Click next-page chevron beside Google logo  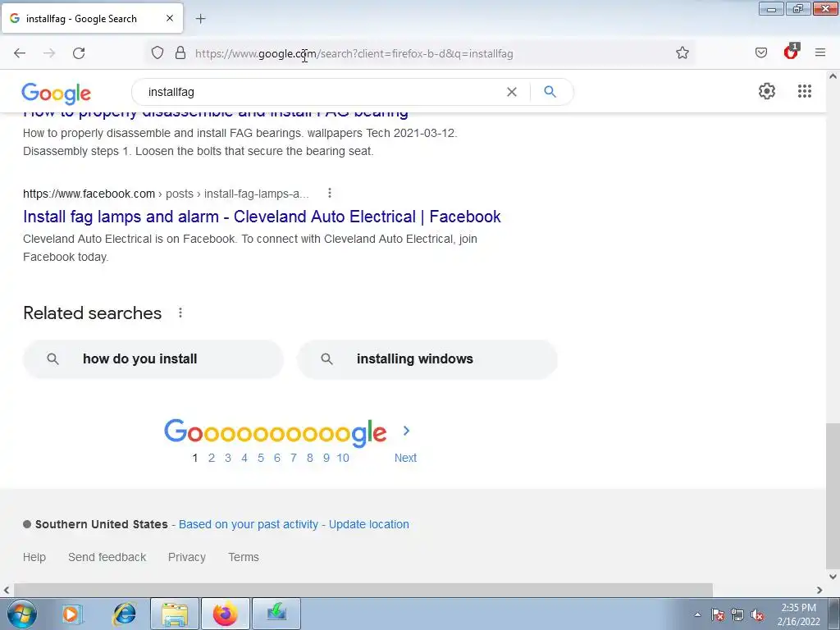pos(406,431)
